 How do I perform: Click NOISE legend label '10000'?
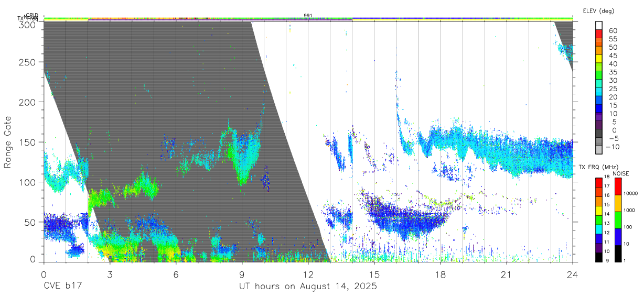click(x=630, y=193)
